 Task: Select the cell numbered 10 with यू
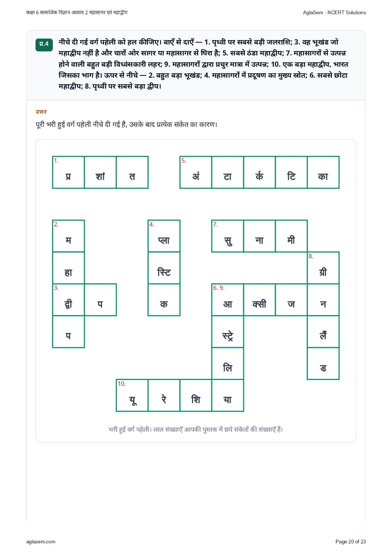pos(132,396)
